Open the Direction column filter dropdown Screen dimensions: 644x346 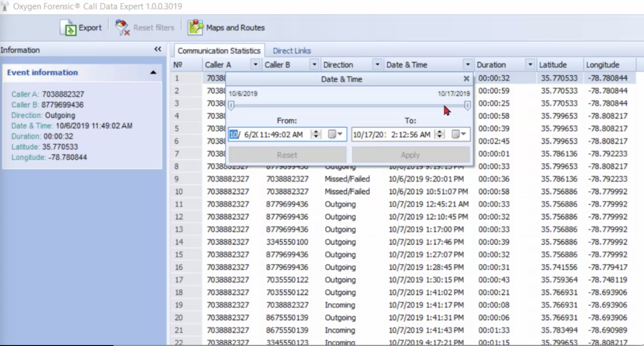pos(378,65)
